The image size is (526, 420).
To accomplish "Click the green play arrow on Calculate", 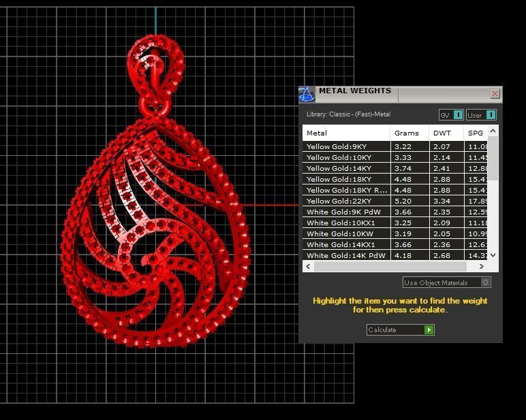I will (429, 330).
